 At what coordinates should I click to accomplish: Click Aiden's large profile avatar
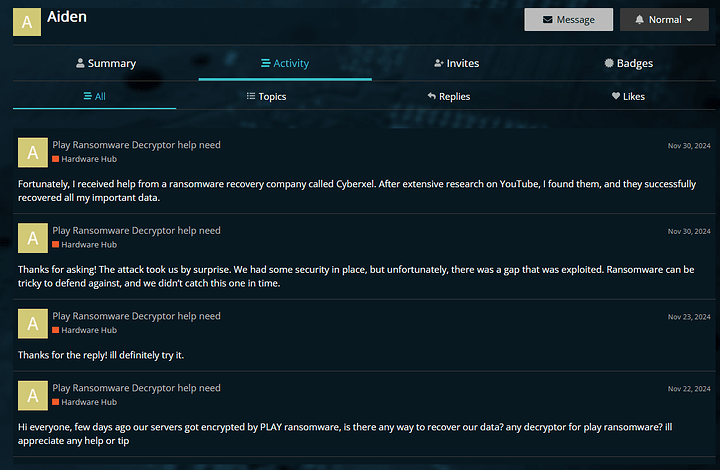27,22
